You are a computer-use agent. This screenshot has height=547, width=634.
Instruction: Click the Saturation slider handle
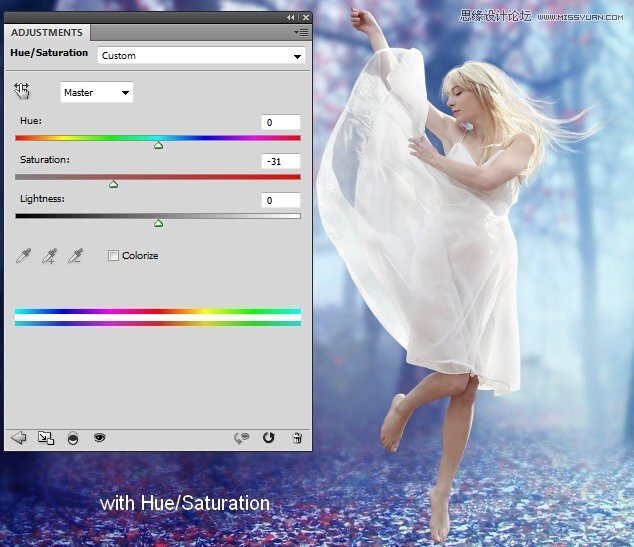113,184
